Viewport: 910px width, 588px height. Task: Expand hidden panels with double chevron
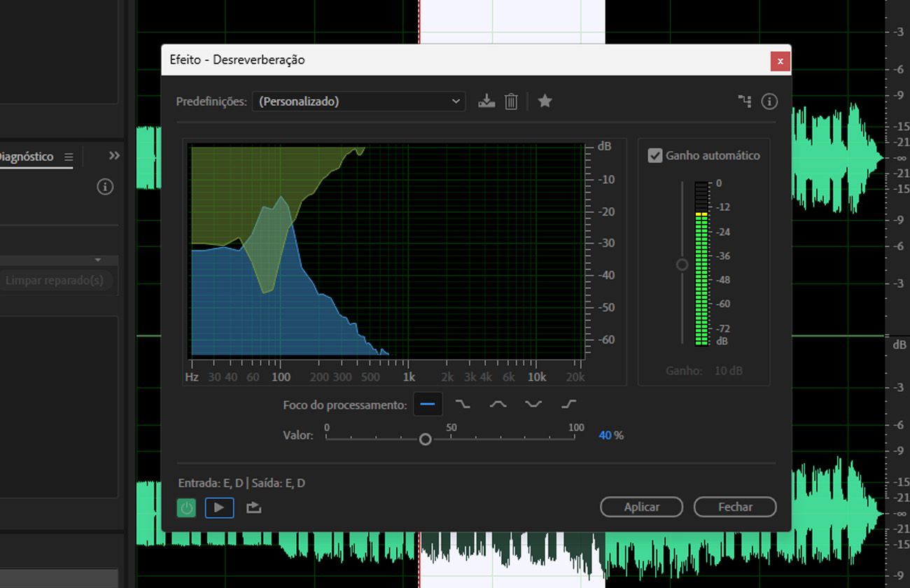click(x=114, y=155)
